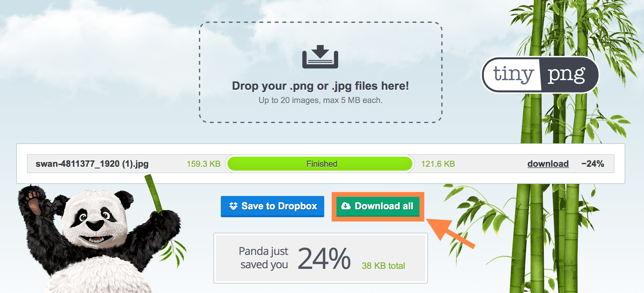The image size is (644, 293).
Task: Click the large 24% savings figure
Action: tap(324, 259)
